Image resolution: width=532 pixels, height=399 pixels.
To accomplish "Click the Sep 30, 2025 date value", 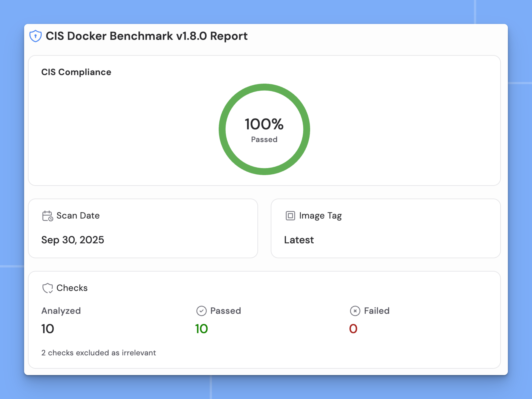I will pos(73,240).
